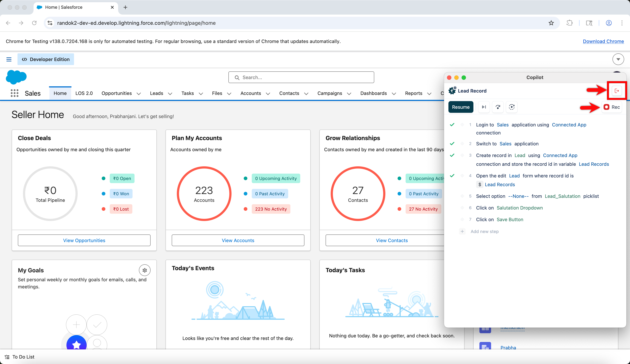
Task: Toggle the diamond marker beside step 6
Action: tap(462, 208)
